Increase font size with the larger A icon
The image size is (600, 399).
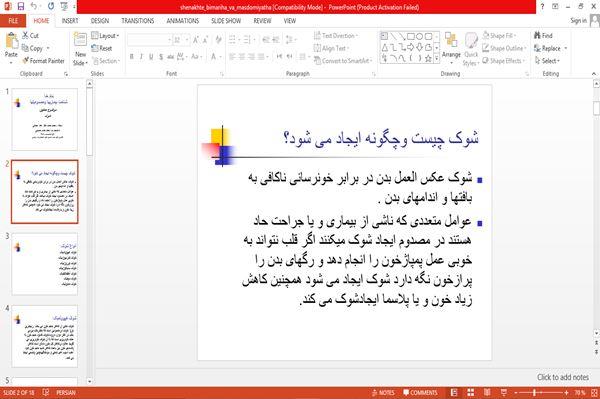coord(196,39)
